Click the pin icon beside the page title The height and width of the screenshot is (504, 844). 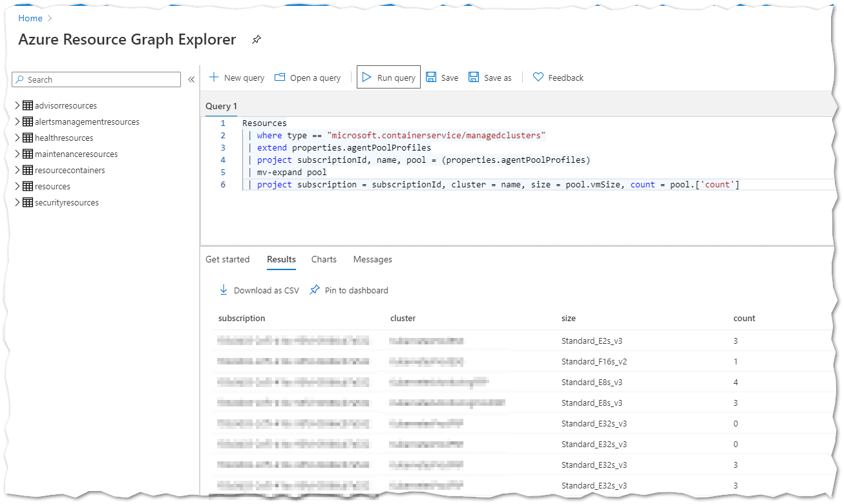(257, 40)
